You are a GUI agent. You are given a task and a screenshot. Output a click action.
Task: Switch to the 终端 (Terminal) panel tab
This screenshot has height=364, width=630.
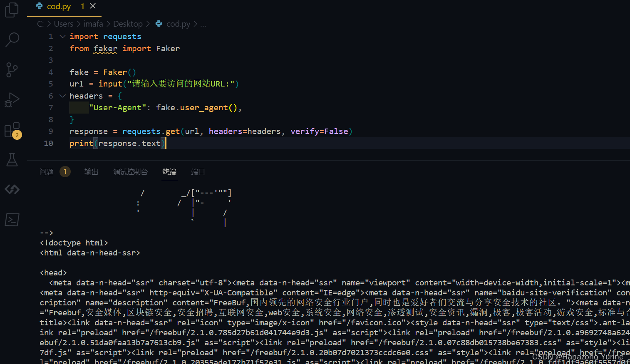click(x=169, y=172)
